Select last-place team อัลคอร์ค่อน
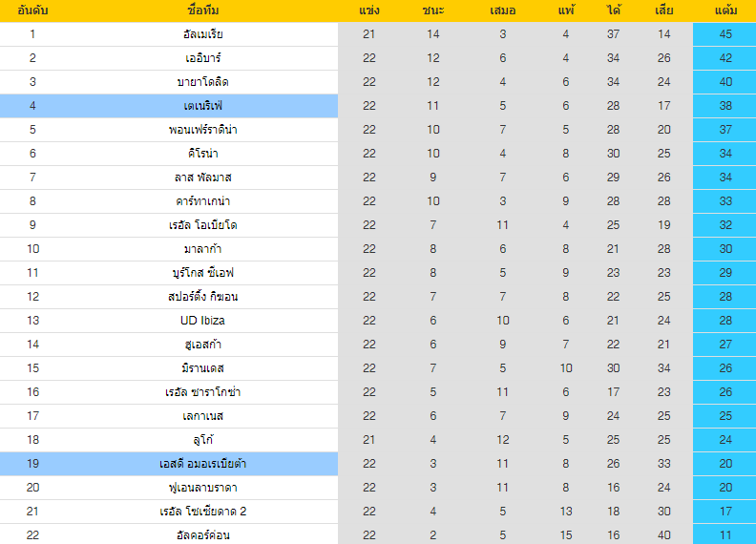 (203, 534)
